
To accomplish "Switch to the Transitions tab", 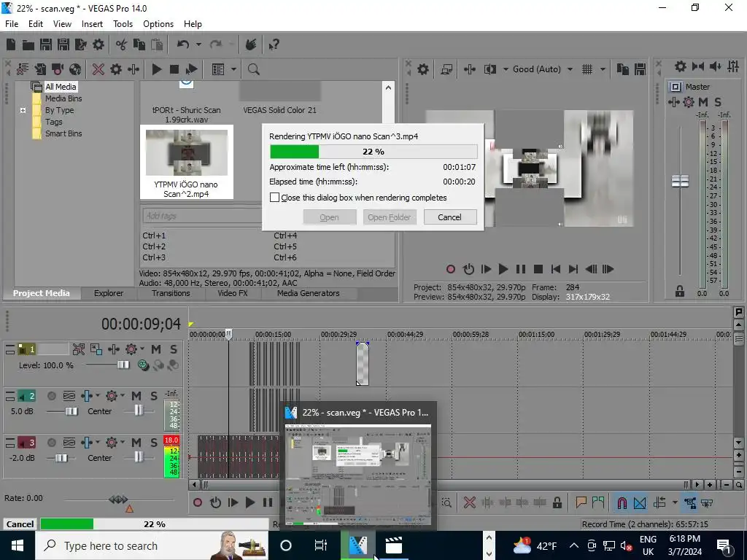I will [x=171, y=293].
